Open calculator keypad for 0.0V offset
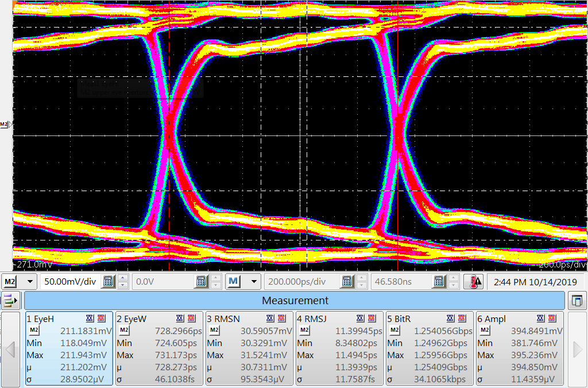This screenshot has height=388, width=588. point(201,281)
